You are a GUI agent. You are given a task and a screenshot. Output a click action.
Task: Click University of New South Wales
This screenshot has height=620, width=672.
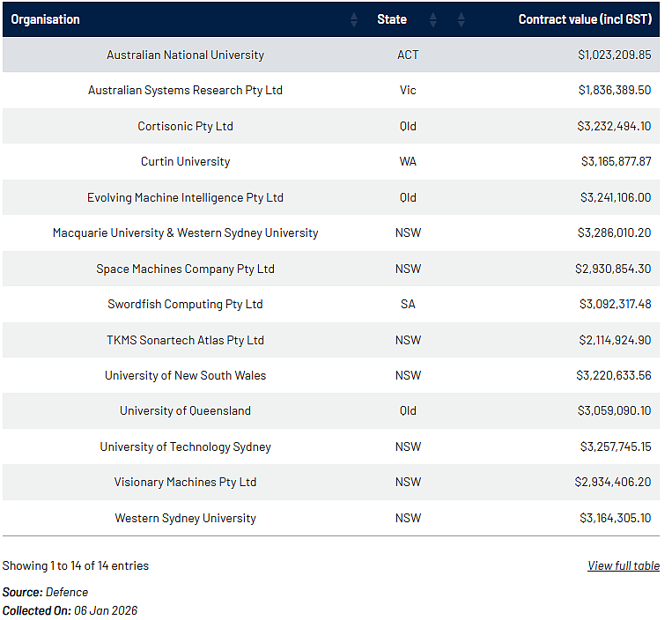[x=185, y=375]
